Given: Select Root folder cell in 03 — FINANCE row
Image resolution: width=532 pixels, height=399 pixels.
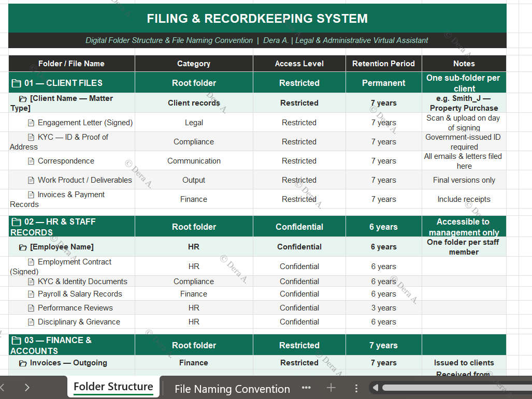Looking at the screenshot, I should (194, 345).
